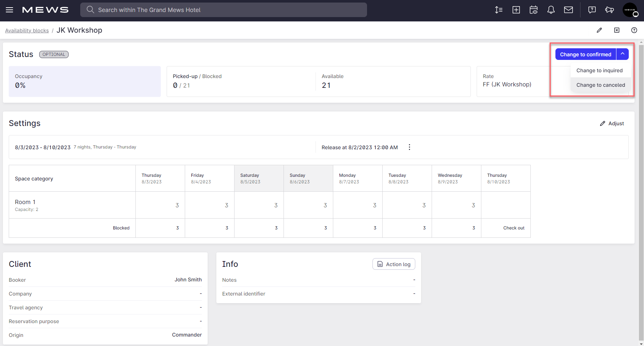Check notifications via the bell icon
The width and height of the screenshot is (644, 346).
(551, 10)
